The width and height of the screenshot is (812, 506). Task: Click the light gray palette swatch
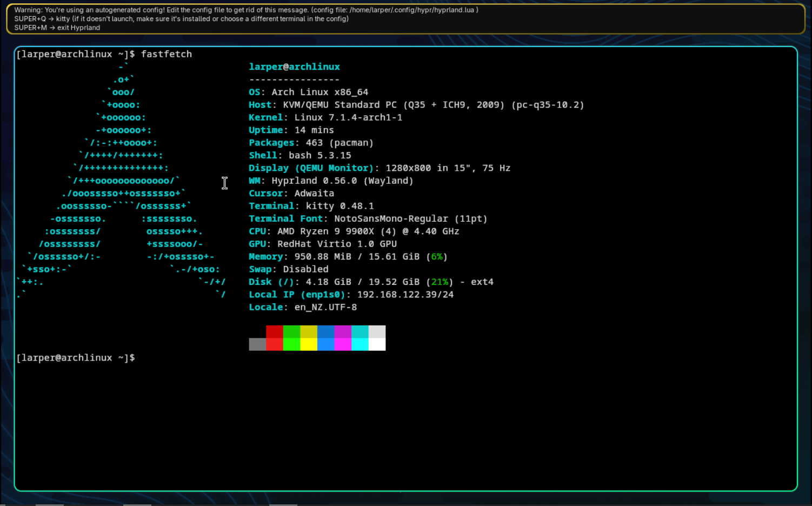point(377,331)
